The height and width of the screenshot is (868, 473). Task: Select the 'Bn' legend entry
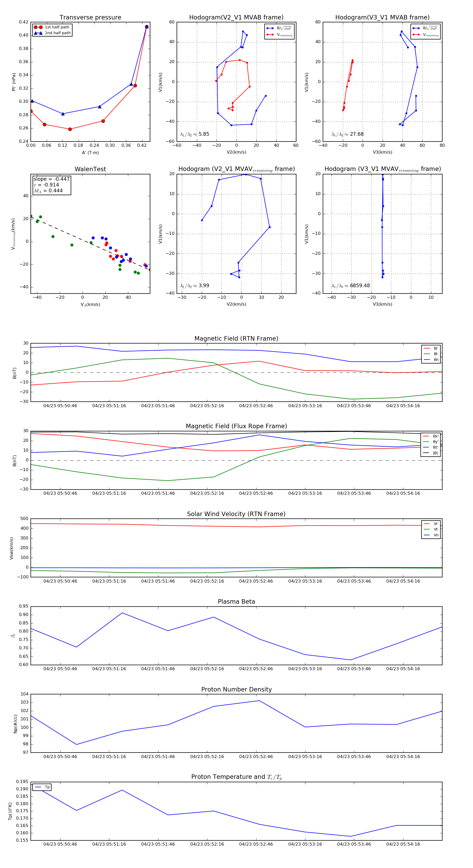click(x=431, y=360)
